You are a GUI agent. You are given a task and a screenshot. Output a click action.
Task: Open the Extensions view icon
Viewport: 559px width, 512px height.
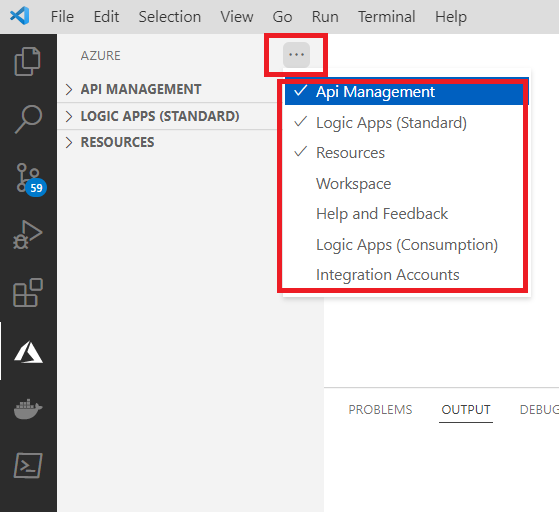pyautogui.click(x=28, y=292)
